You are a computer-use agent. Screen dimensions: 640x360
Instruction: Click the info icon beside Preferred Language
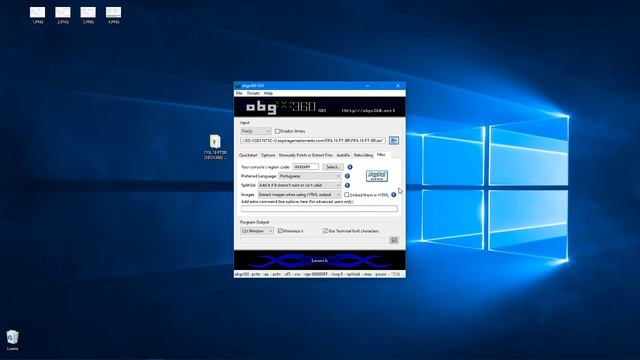[x=347, y=176]
